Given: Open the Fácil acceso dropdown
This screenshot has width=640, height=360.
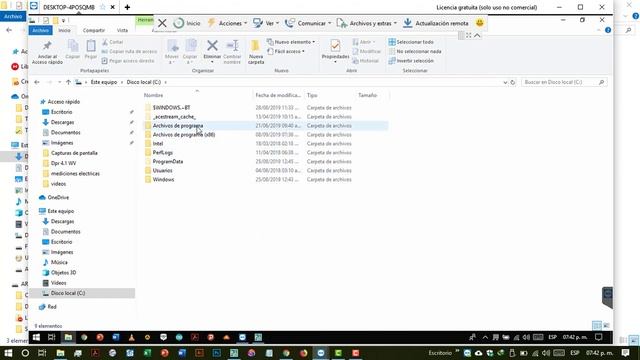Looking at the screenshot, I should pyautogui.click(x=286, y=51).
